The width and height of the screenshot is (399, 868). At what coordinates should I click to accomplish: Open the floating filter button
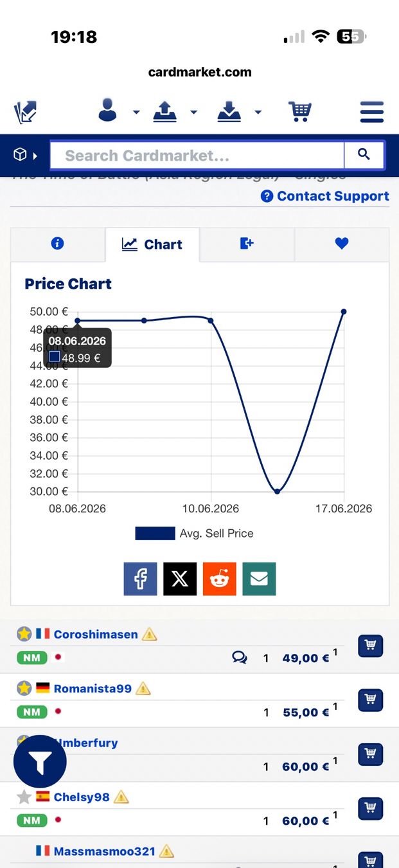[x=40, y=762]
